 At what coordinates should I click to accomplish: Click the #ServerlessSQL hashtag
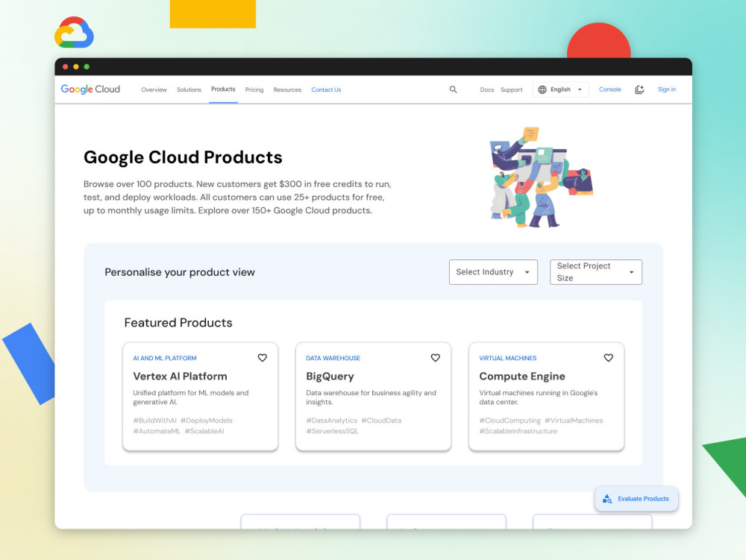tap(332, 431)
